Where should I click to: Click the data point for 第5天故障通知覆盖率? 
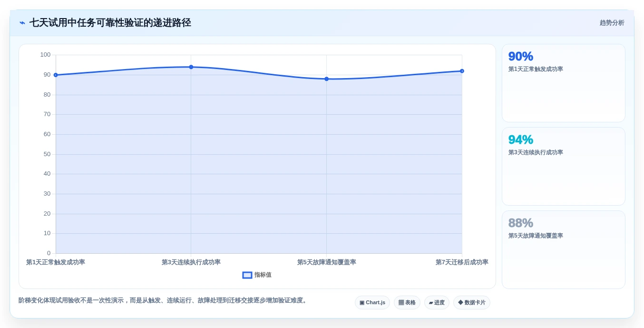coord(326,79)
